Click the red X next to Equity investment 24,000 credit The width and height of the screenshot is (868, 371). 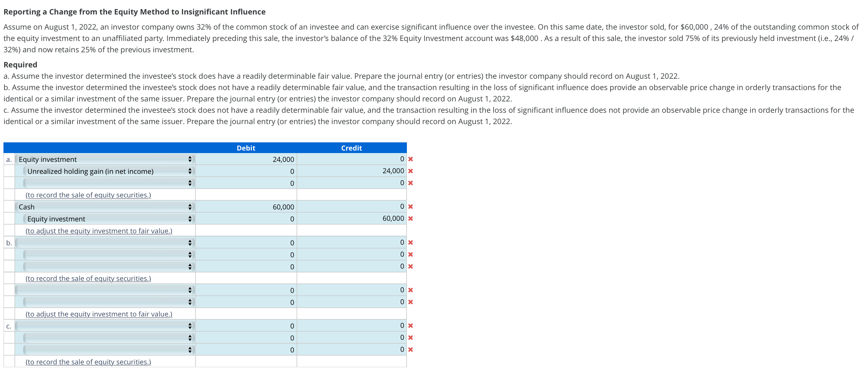coord(411,159)
